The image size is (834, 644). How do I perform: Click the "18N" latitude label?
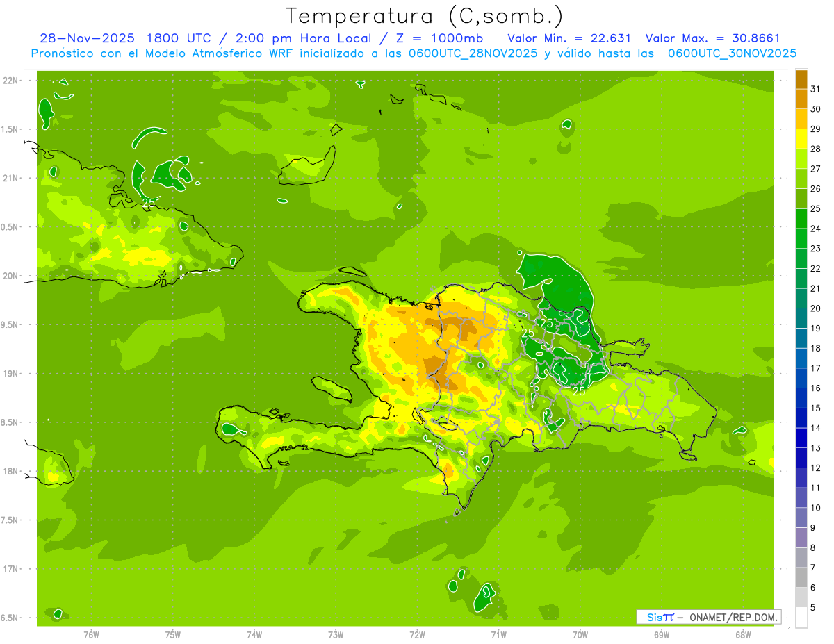pos(10,471)
